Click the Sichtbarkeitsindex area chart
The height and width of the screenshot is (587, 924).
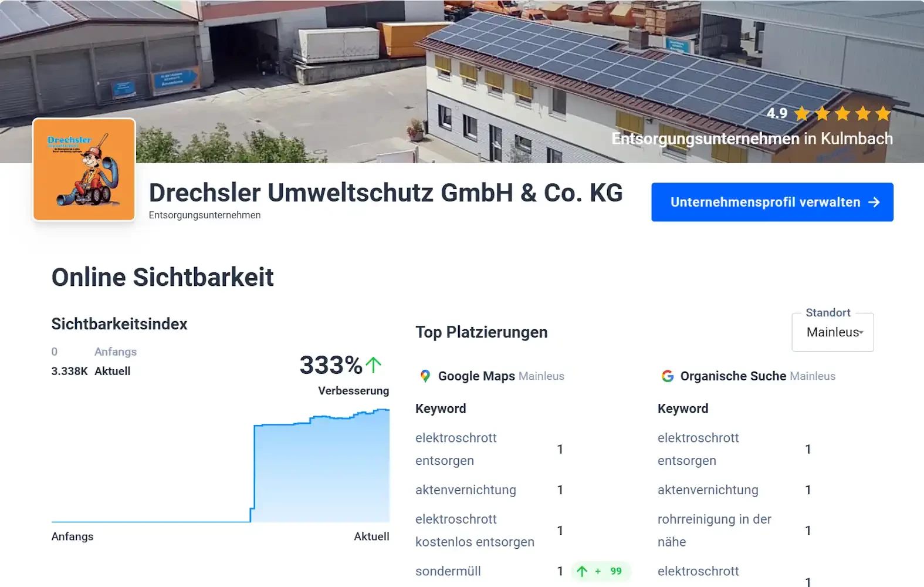tap(221, 465)
